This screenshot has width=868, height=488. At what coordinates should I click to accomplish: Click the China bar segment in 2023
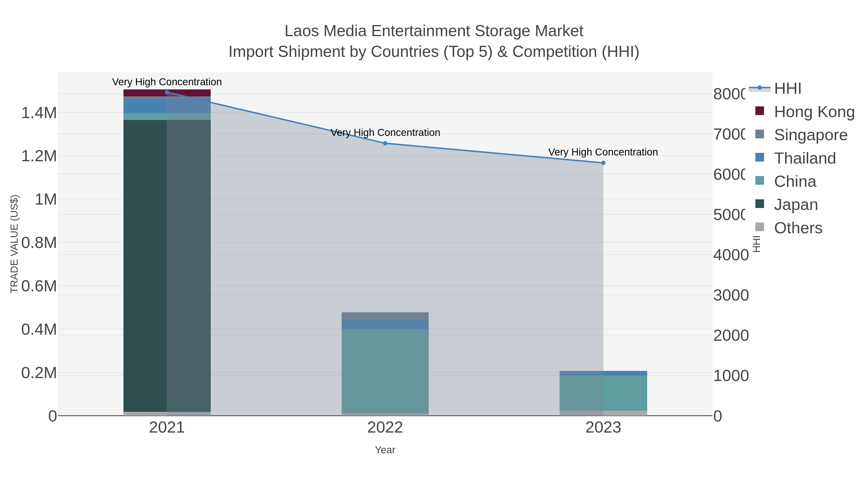603,393
